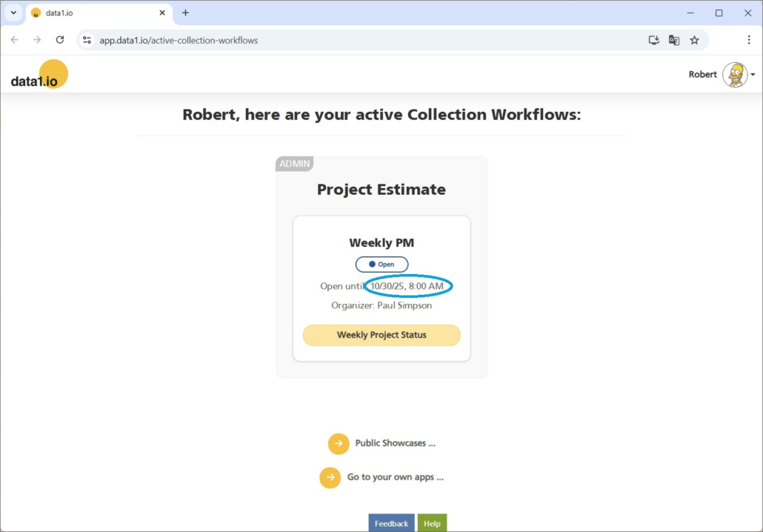Click the green Help button
Image resolution: width=763 pixels, height=532 pixels.
[432, 523]
